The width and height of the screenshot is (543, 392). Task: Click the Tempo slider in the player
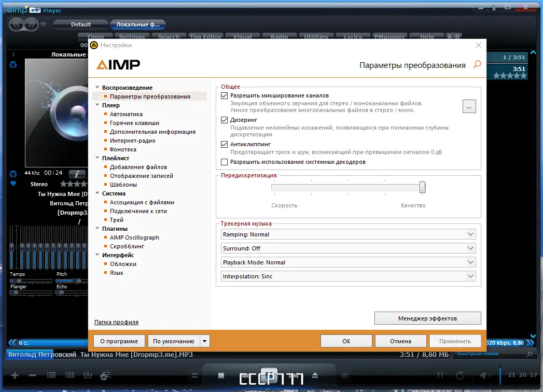pos(31,281)
